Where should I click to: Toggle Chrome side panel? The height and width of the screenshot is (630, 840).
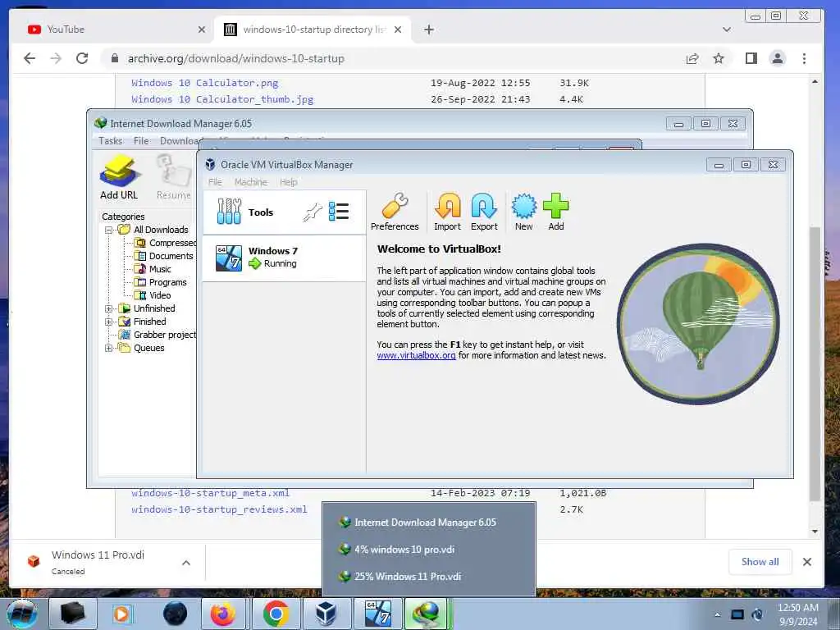tap(751, 58)
